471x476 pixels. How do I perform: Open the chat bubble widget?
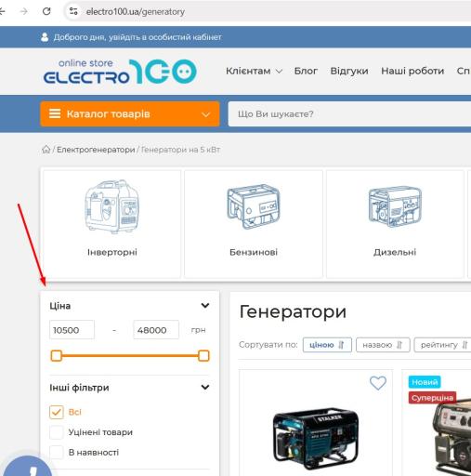tap(28, 467)
